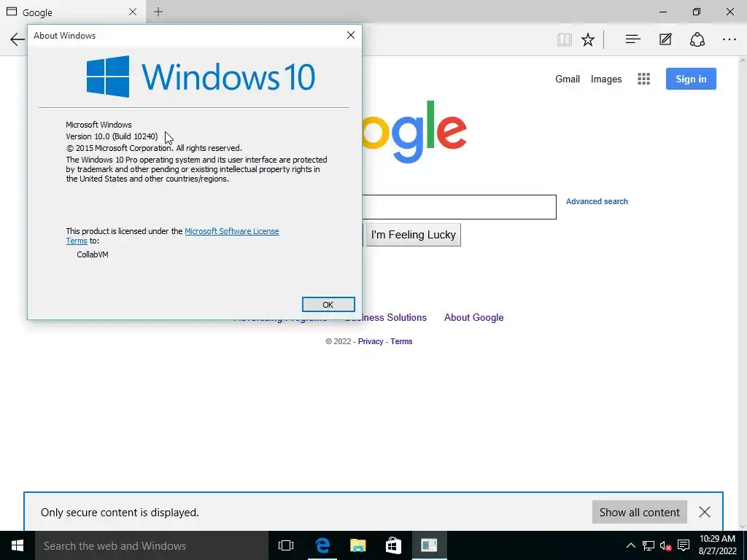This screenshot has height=560, width=747.
Task: Click the Sign in button
Action: [691, 79]
